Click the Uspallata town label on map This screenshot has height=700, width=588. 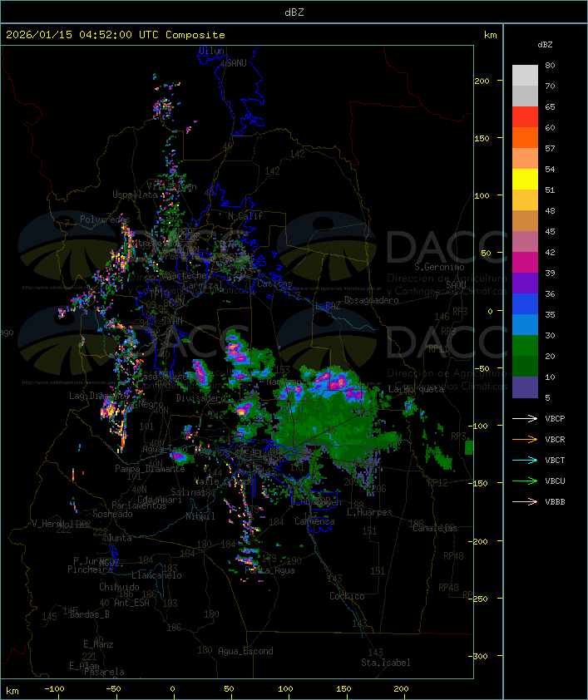[135, 195]
